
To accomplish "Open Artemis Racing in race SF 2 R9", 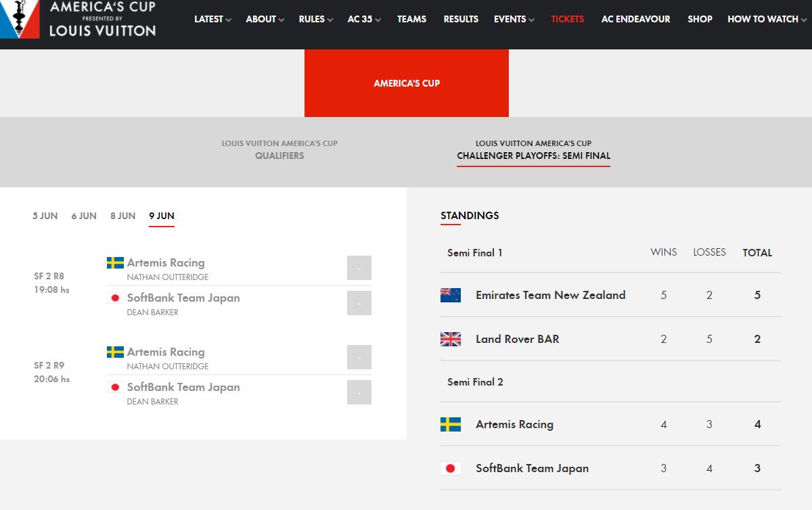I will [x=166, y=352].
